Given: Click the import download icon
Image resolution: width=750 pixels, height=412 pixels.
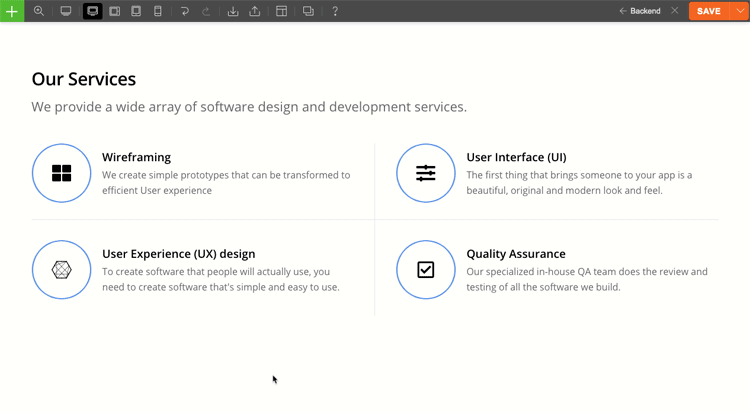Looking at the screenshot, I should 233,11.
